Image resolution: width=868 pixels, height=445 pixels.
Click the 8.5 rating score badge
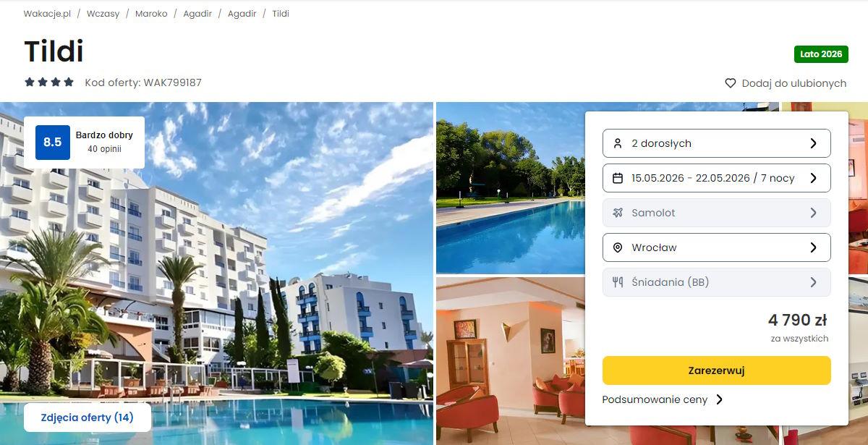point(53,143)
